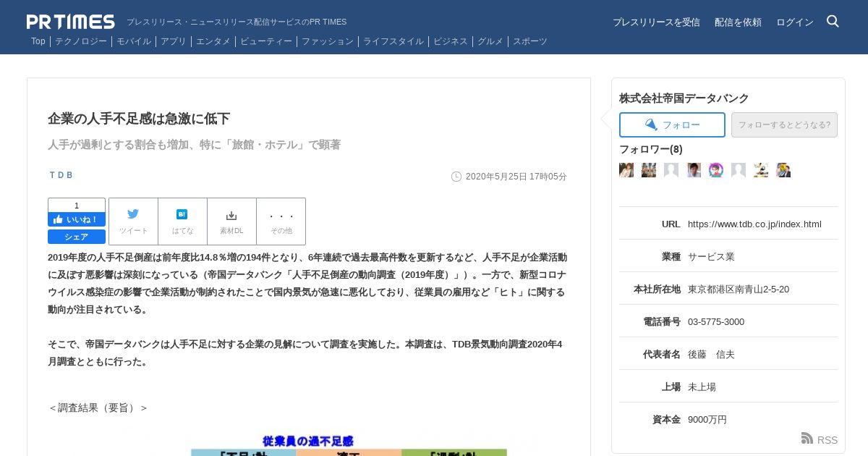Open the tdb.co.jp URL link
The height and width of the screenshot is (456, 868).
(x=754, y=224)
